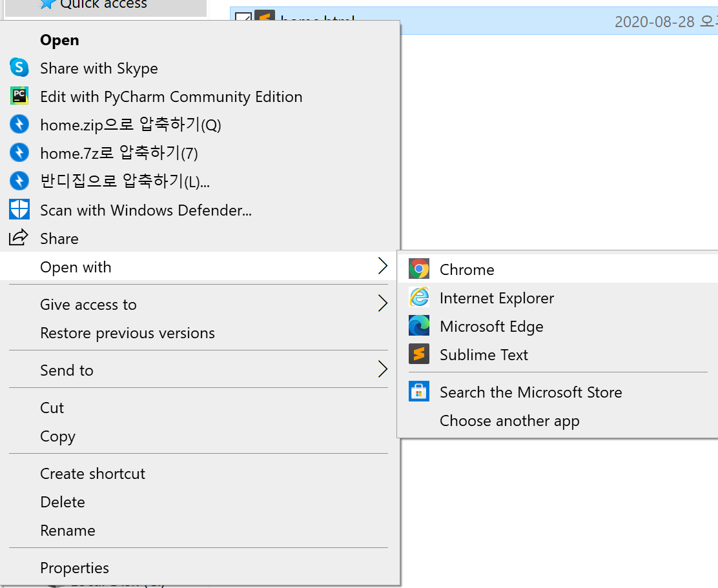Select Edit with PyCharm Community Edition
The height and width of the screenshot is (588, 718).
pos(200,97)
